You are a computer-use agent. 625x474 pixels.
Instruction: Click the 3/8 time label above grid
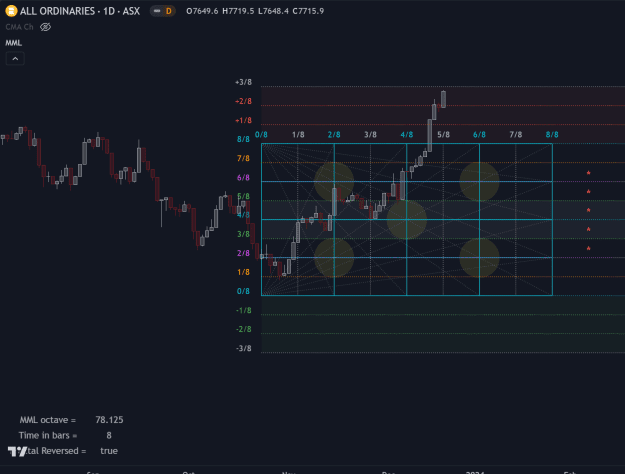[x=370, y=135]
